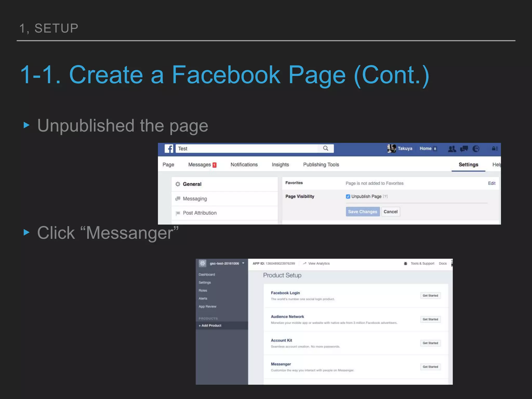Open the Page tab
The image size is (532, 399).
point(168,165)
